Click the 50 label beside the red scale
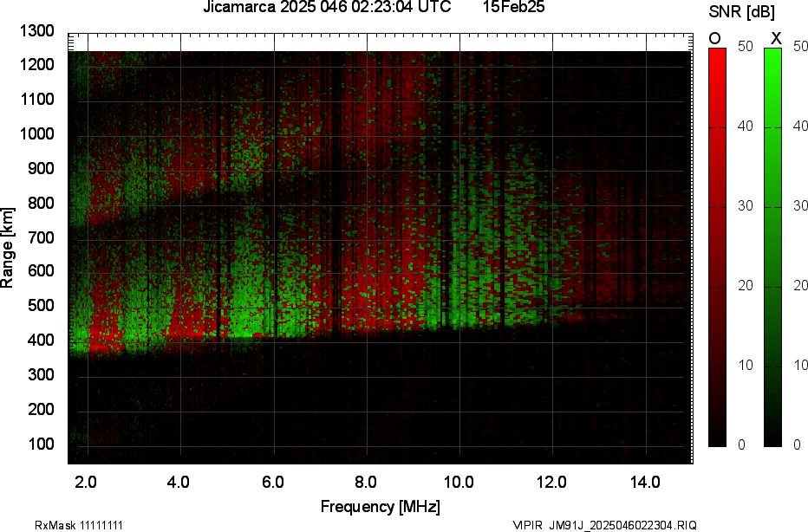Image resolution: width=808 pixels, height=532 pixels. pos(745,46)
